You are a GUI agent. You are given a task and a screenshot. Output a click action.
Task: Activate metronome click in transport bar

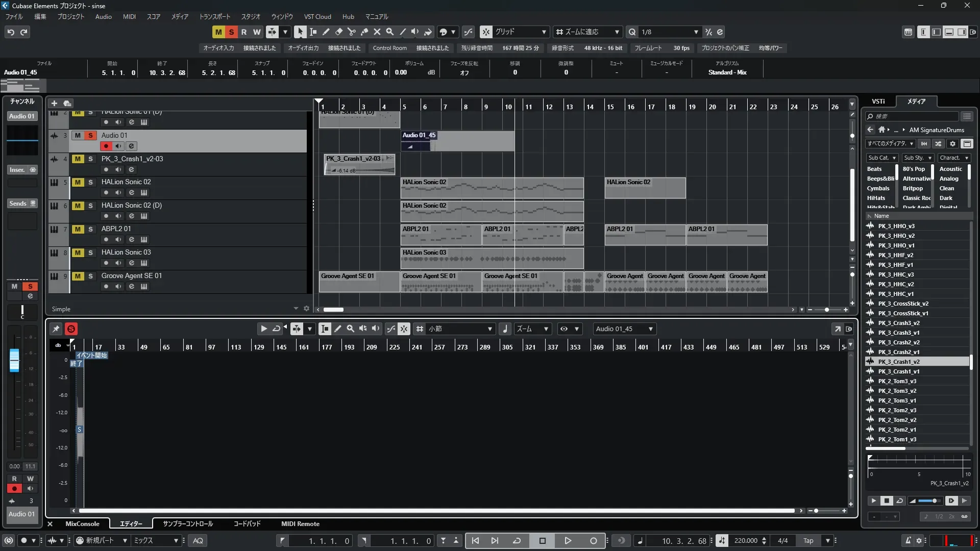coord(908,541)
